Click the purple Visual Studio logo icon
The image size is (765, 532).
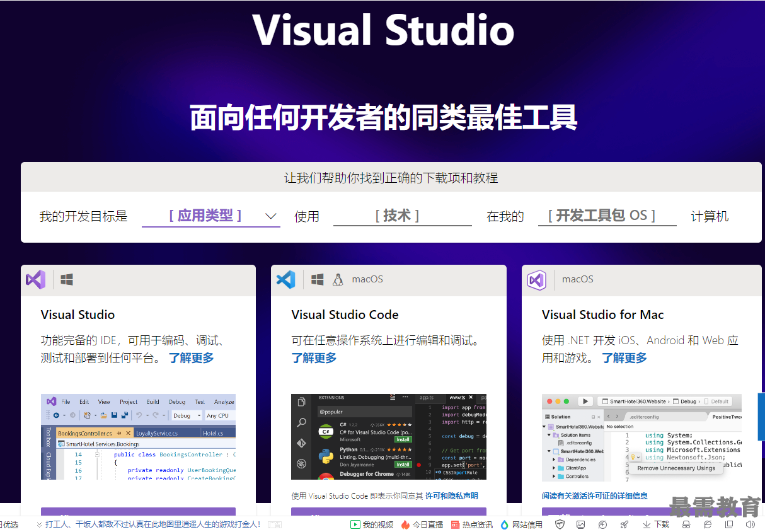[x=35, y=279]
